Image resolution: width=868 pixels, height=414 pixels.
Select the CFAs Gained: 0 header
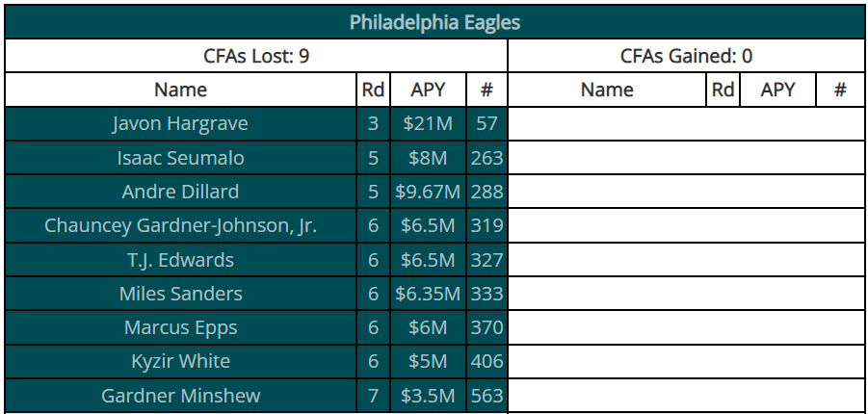coord(687,56)
